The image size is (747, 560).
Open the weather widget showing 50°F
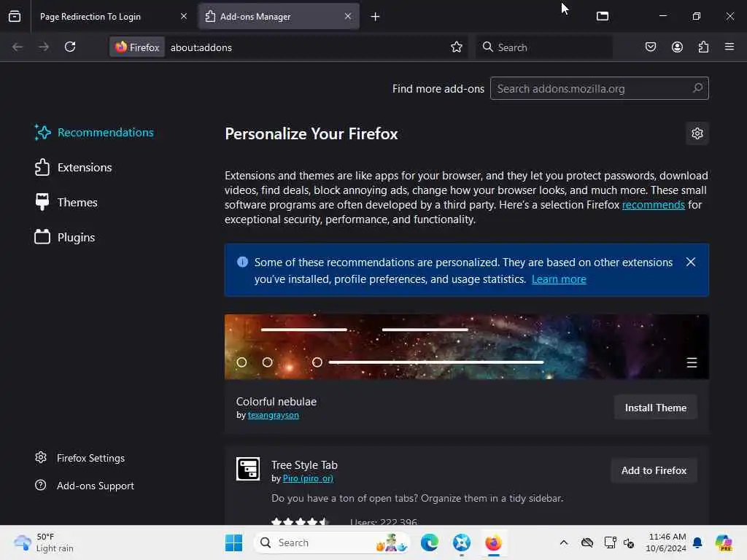click(x=44, y=542)
